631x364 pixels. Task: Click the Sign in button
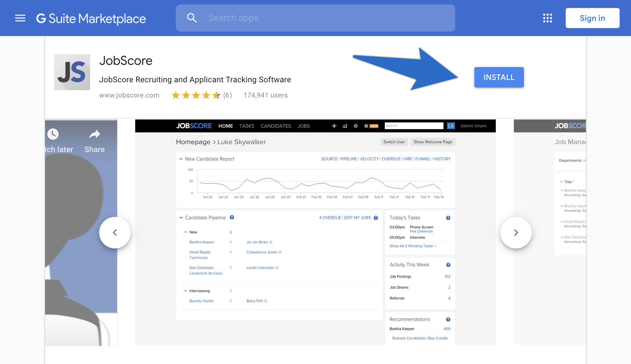[592, 18]
